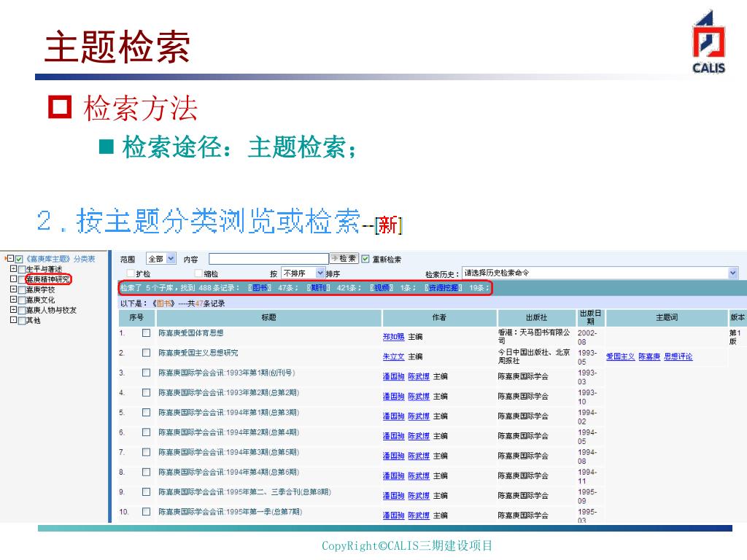Check the 嘉庚学校 checkbox

tap(22, 289)
